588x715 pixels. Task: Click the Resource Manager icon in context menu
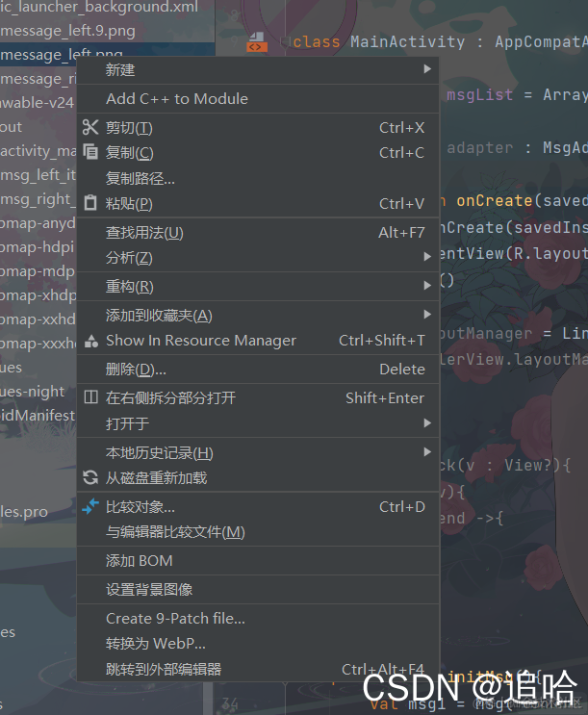91,341
